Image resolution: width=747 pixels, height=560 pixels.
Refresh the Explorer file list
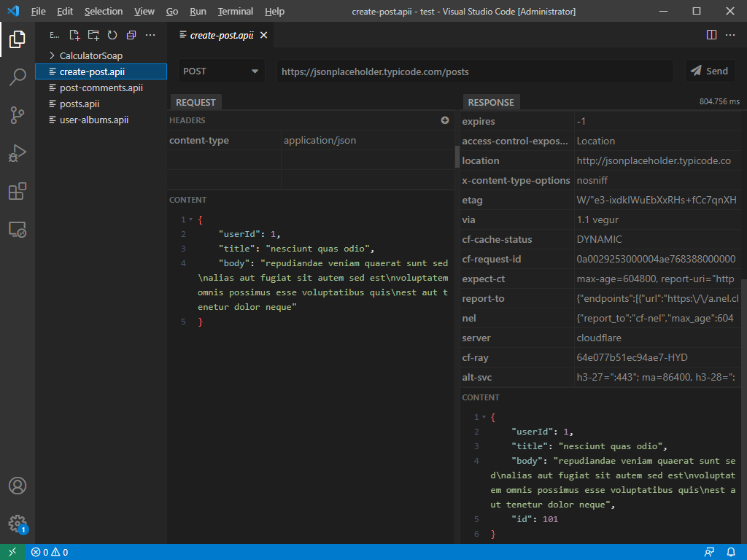[x=112, y=35]
